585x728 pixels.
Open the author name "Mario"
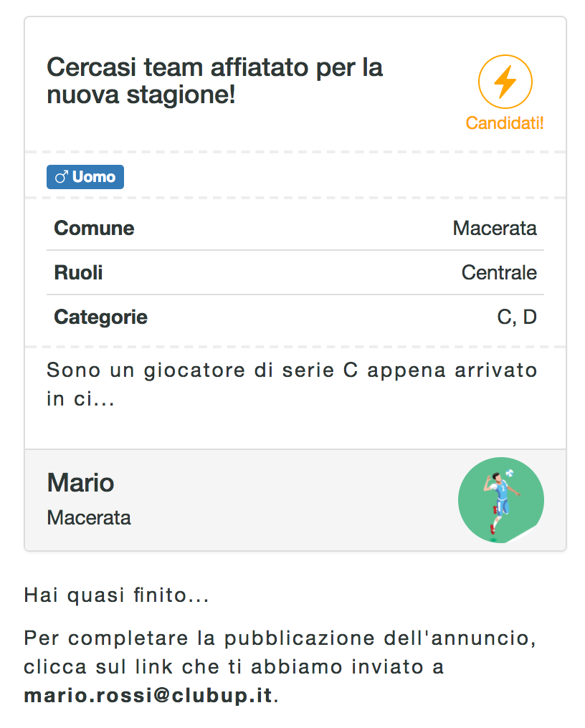tap(80, 483)
